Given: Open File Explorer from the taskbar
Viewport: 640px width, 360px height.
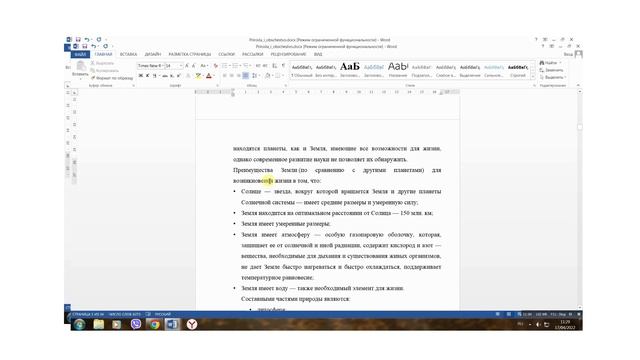Looking at the screenshot, I should [x=98, y=324].
